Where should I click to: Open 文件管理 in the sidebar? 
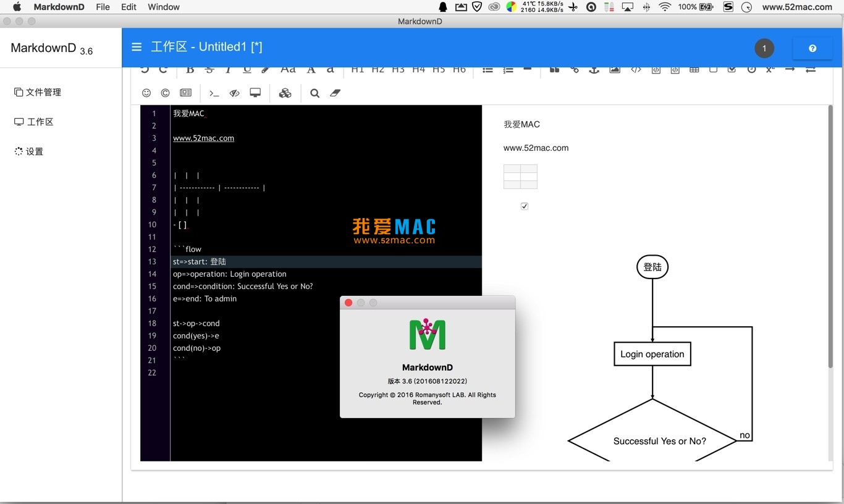pyautogui.click(x=38, y=92)
